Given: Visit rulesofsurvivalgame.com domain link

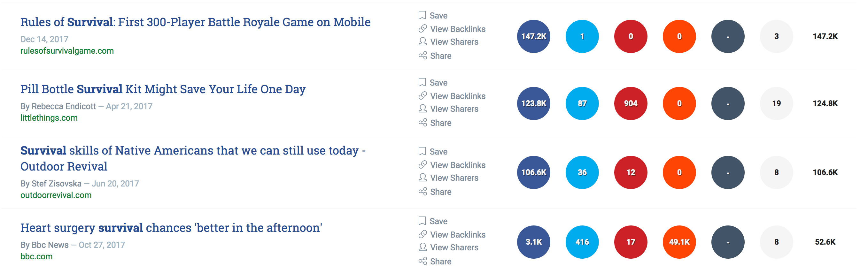Looking at the screenshot, I should click(x=67, y=51).
